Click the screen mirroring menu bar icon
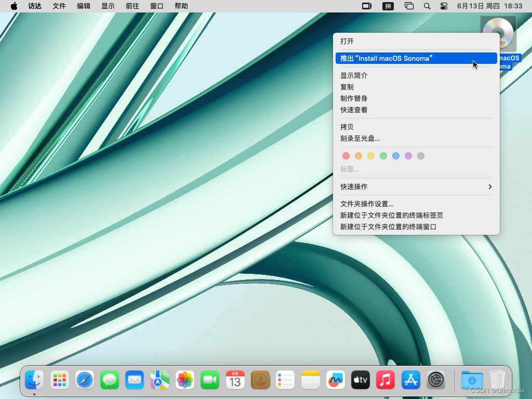 (367, 6)
